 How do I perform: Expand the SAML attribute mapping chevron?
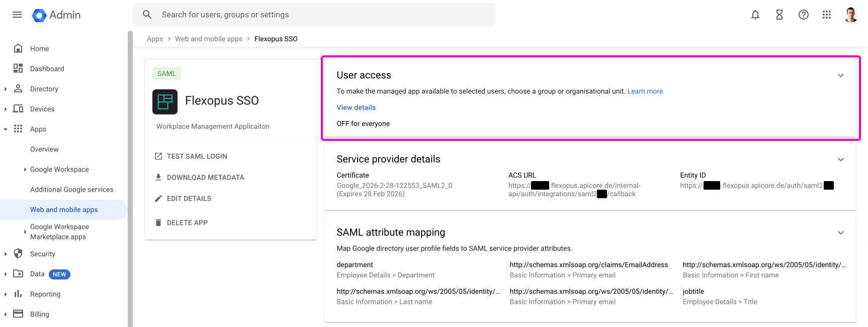[840, 233]
